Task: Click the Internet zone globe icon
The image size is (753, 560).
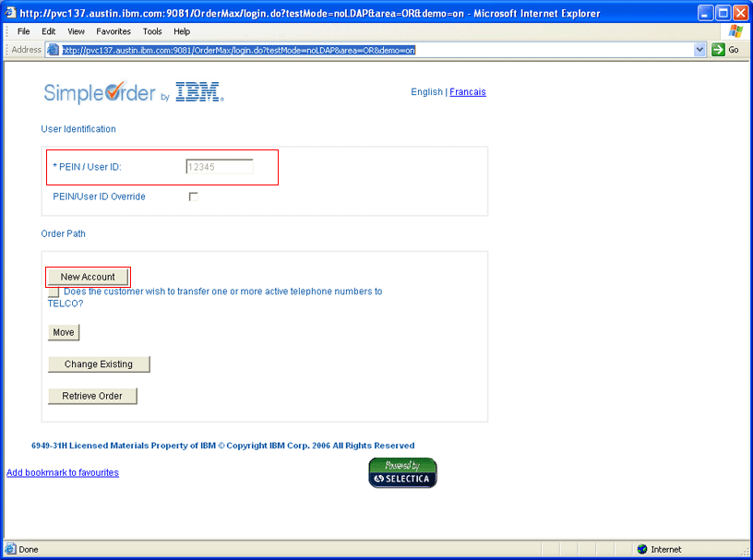Action: point(642,549)
